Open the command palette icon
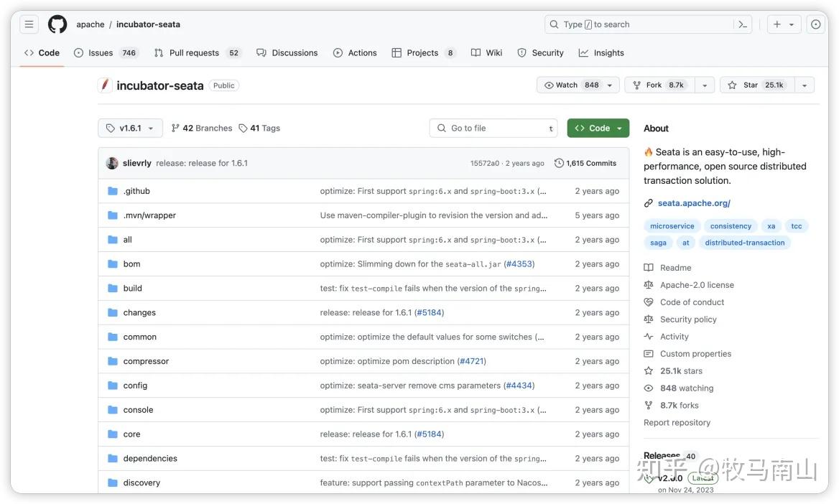 click(743, 24)
